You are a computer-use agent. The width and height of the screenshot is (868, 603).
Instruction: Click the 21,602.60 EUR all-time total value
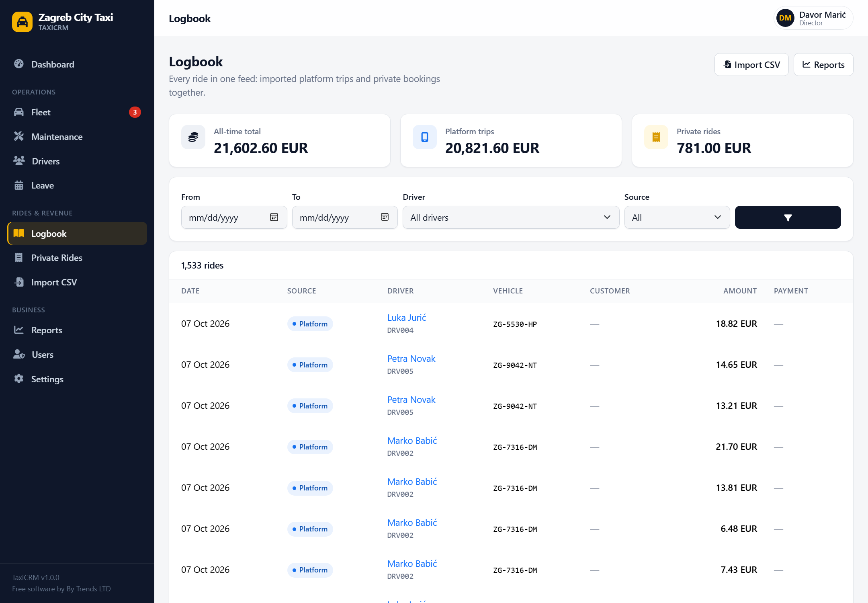pyautogui.click(x=261, y=148)
